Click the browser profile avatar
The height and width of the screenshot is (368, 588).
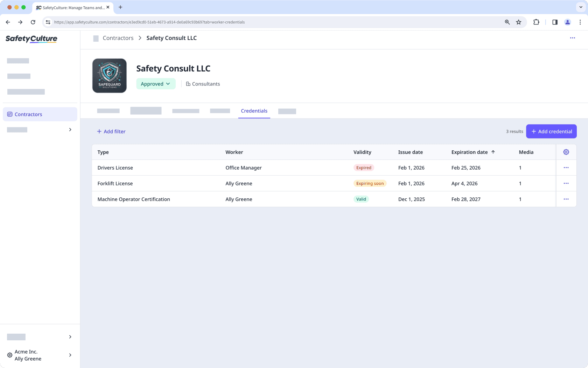coord(567,22)
